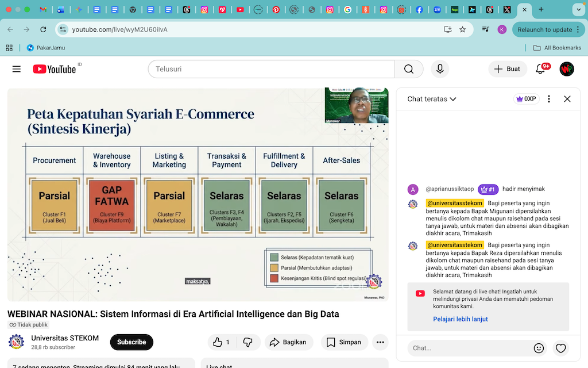
Task: Click the YouTube logo to go home
Action: point(55,69)
